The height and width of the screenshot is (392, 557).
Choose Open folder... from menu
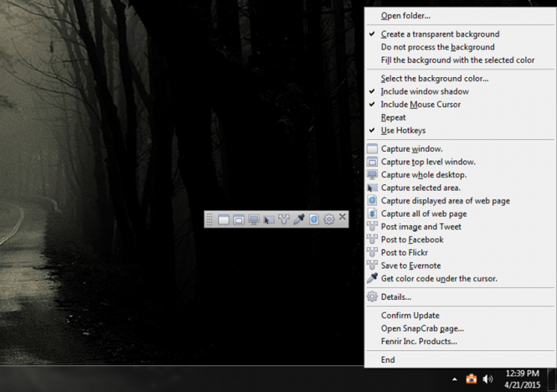click(x=459, y=16)
